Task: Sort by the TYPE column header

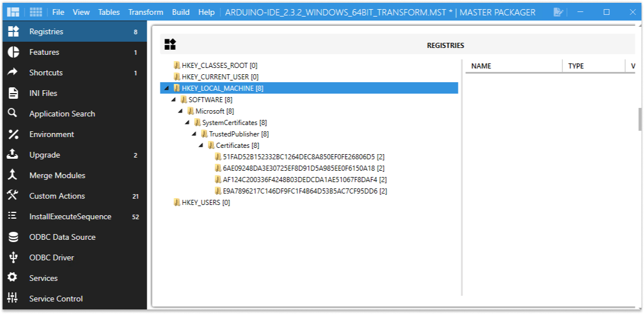Action: [x=594, y=66]
